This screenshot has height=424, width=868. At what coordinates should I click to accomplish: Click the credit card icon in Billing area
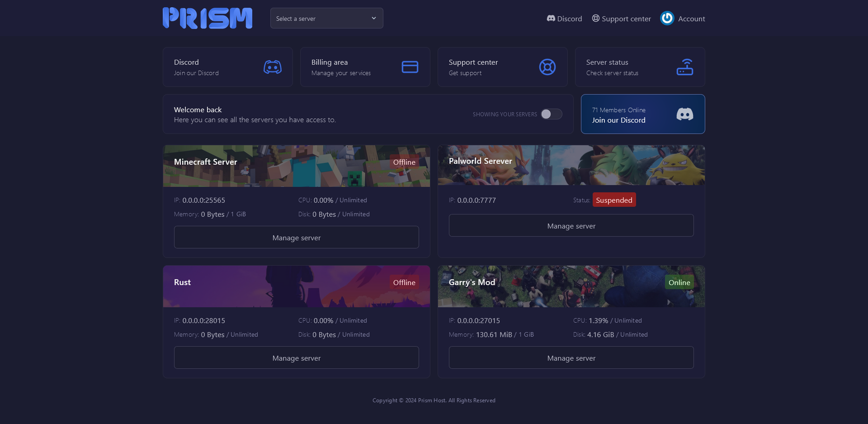click(410, 67)
